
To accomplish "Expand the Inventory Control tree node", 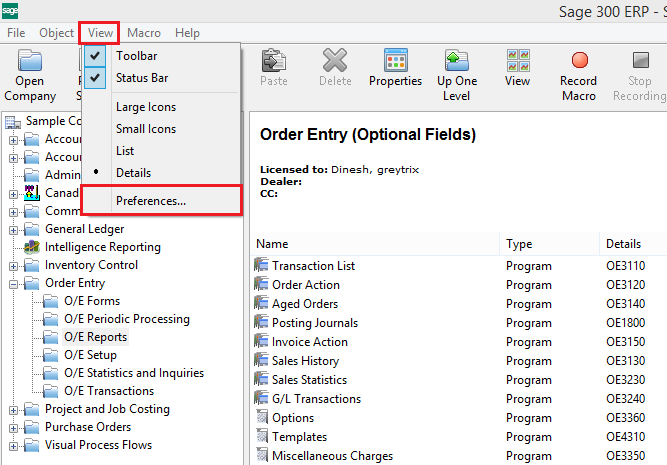I will (x=13, y=266).
